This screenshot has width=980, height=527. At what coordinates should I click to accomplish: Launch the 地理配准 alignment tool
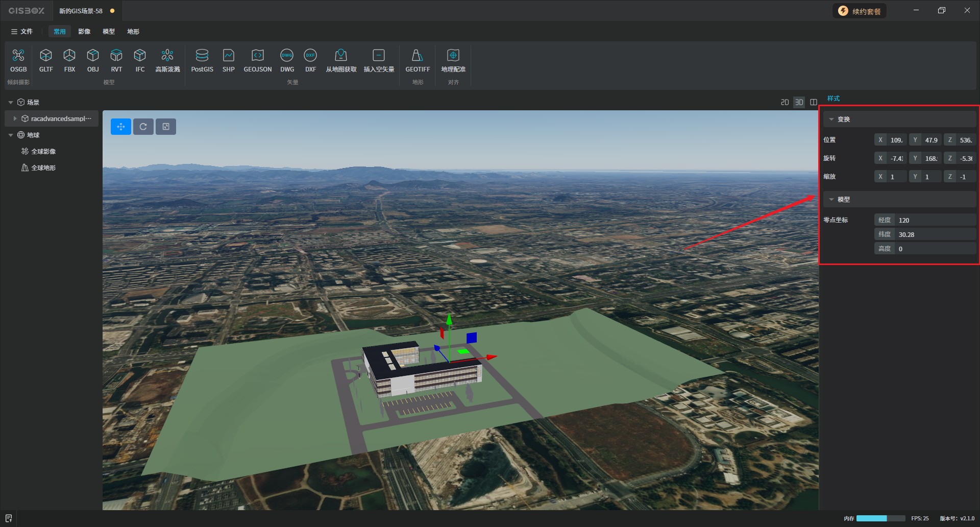[453, 55]
